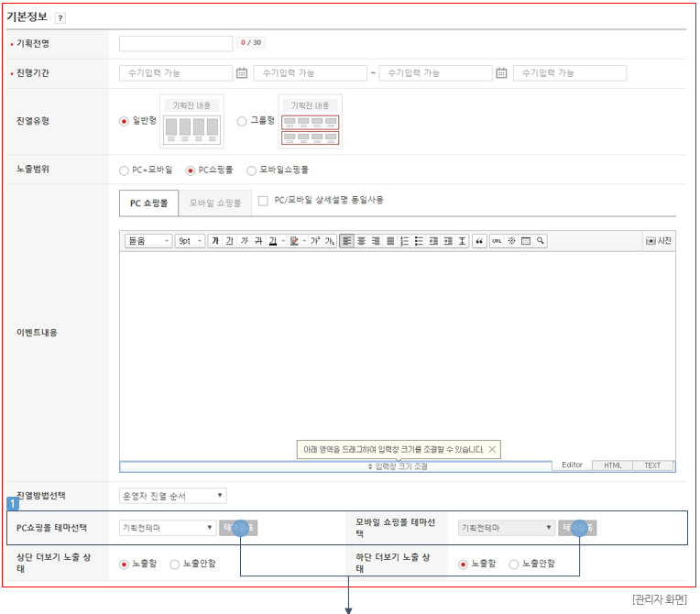700x614 pixels.
Task: Select the 그룹형 display type radio
Action: (x=242, y=121)
